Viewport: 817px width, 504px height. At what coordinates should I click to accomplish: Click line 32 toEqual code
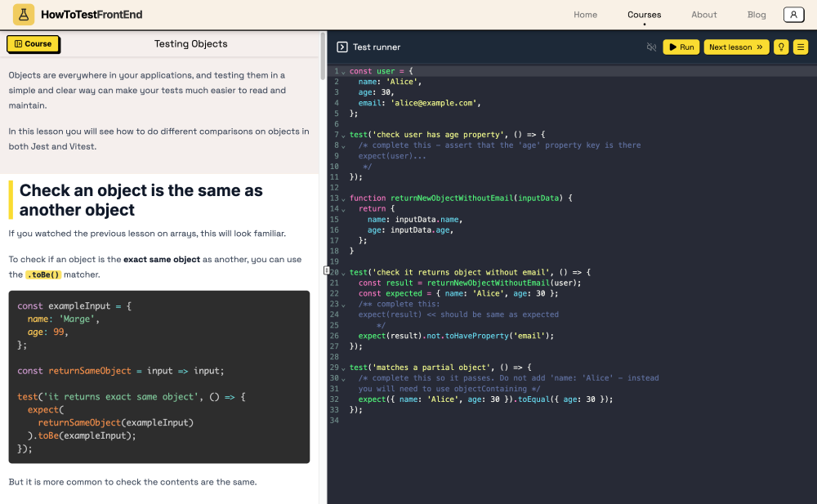(485, 399)
